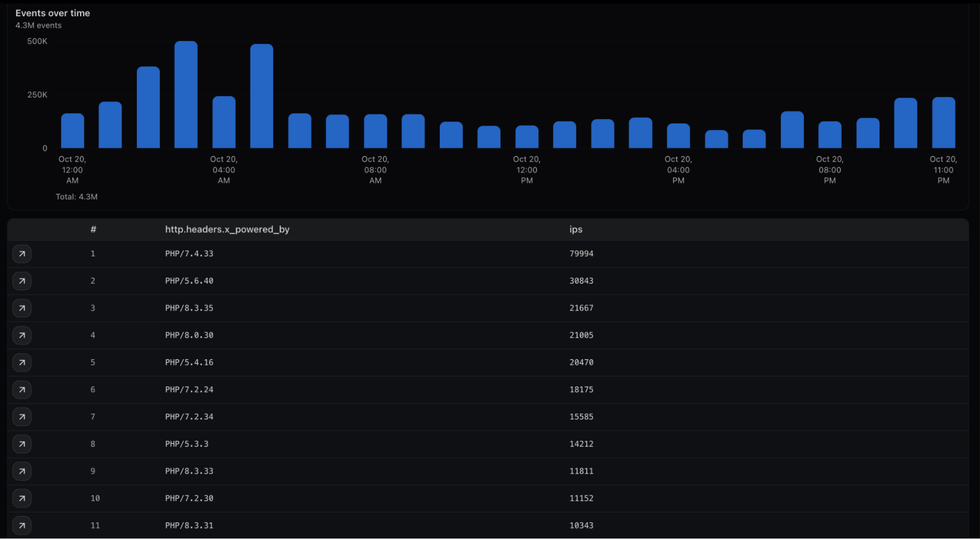Click the PHP/5.3.3 cell
The image size is (980, 539).
(x=187, y=444)
